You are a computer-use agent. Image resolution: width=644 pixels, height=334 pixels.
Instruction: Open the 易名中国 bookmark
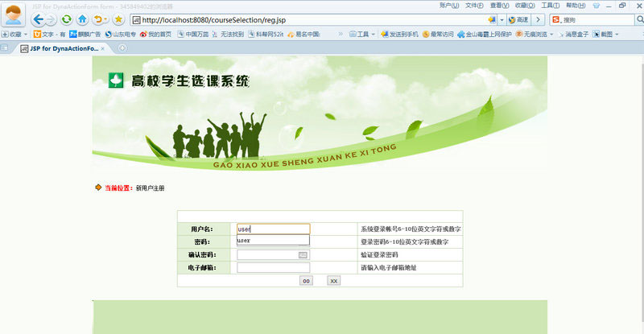[x=303, y=35]
